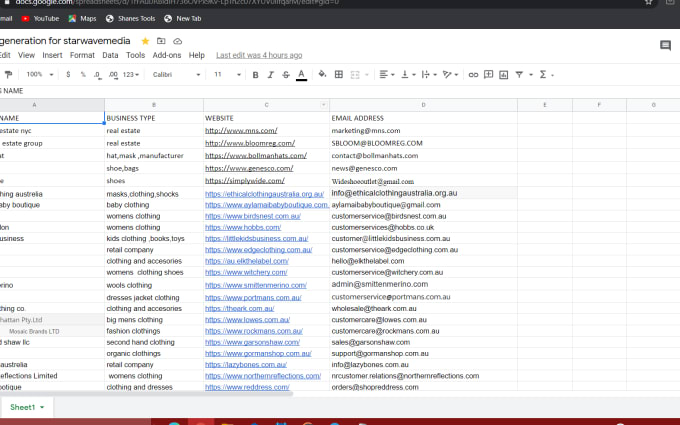Screen dimensions: 680x425
Task: Click the insert link icon
Action: 473,75
